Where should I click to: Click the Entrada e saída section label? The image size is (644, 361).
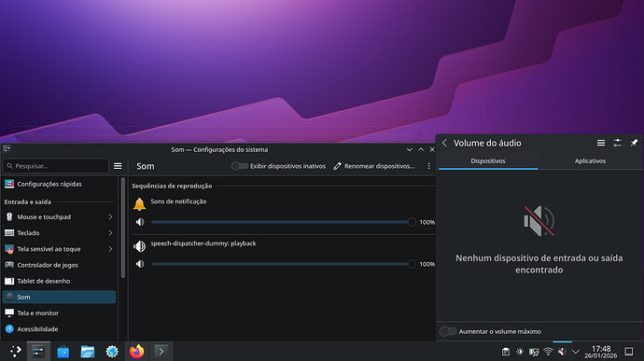27,202
